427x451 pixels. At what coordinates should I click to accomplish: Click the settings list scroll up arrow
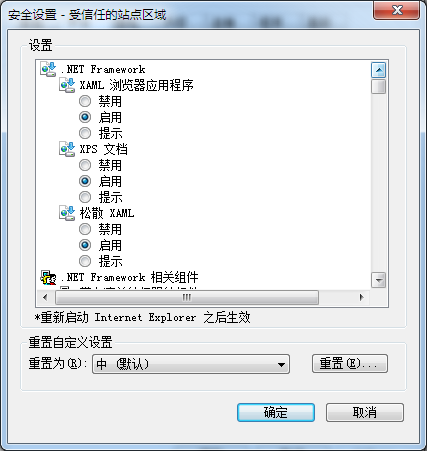pyautogui.click(x=378, y=70)
